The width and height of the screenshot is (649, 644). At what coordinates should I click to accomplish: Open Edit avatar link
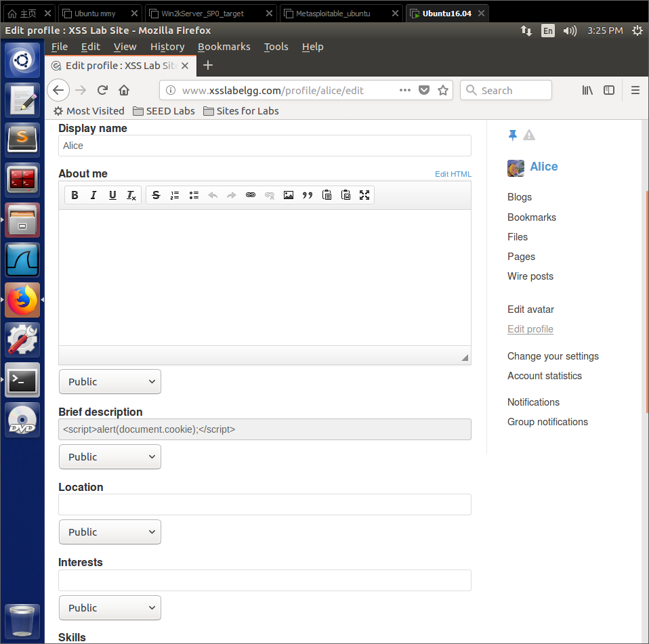click(530, 309)
